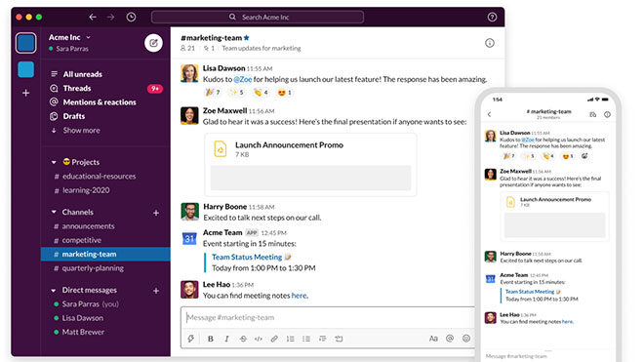
Task: View the 21 members count
Action: (x=187, y=48)
